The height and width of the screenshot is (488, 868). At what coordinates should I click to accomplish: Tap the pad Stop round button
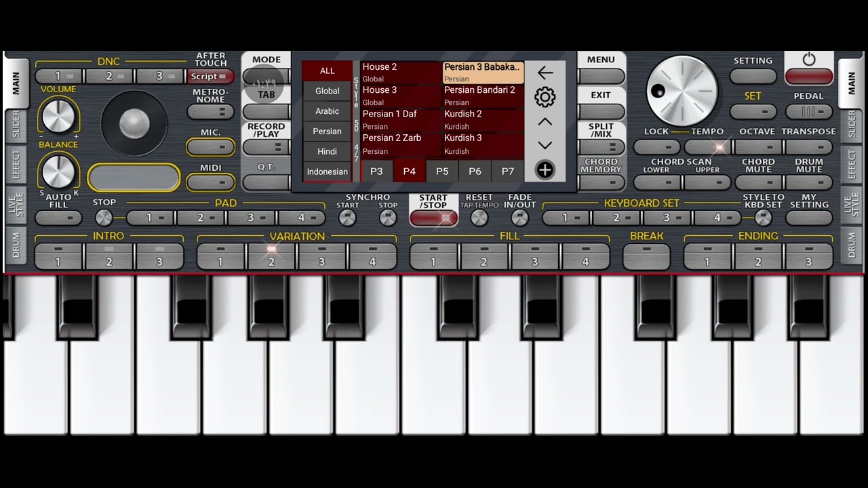pos(104,218)
